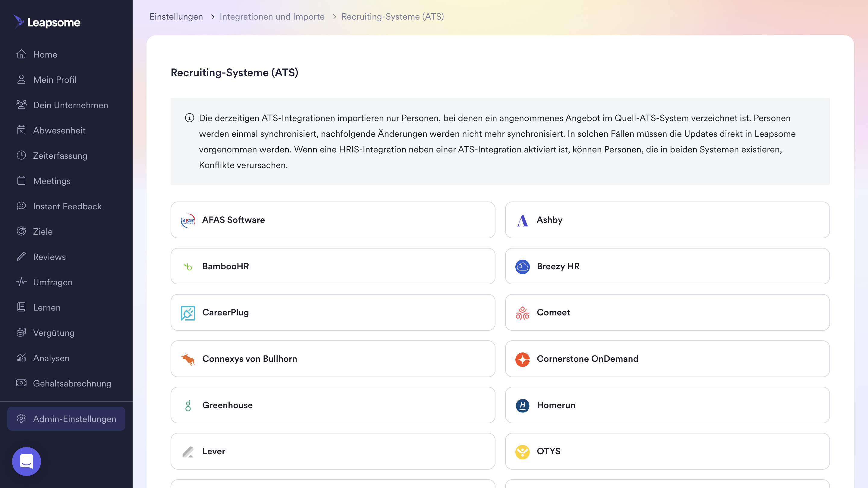
Task: Choose the Comeet integration card
Action: [x=667, y=313]
